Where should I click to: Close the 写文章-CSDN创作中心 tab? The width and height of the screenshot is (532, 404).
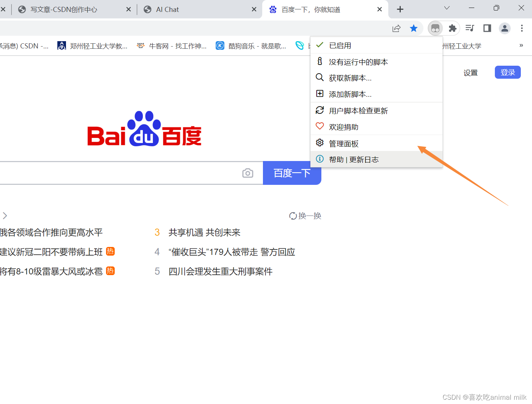point(128,9)
